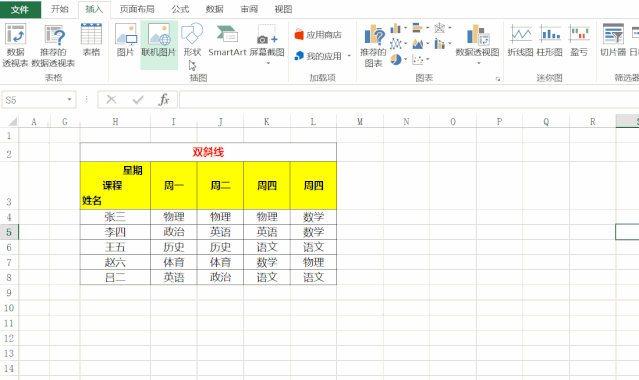Select column H header
The height and width of the screenshot is (380, 639).
click(115, 122)
